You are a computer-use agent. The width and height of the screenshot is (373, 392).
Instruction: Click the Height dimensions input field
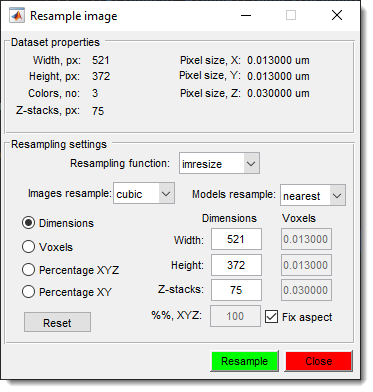[236, 265]
